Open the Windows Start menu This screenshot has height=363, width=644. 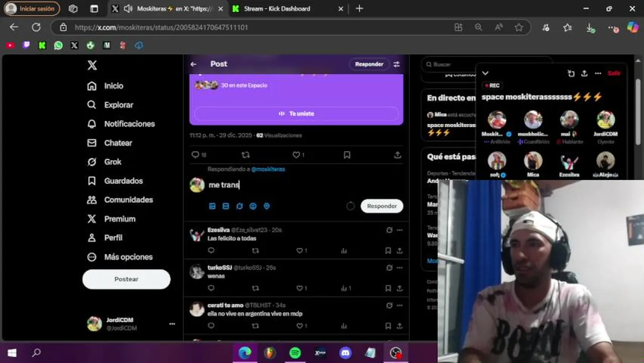12,353
